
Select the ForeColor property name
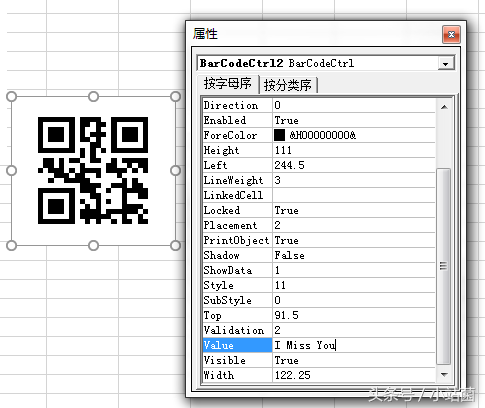click(237, 135)
